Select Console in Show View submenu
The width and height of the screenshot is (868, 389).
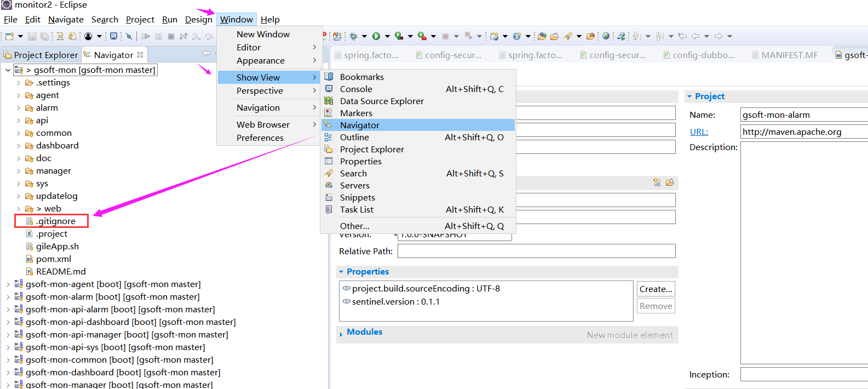point(418,89)
